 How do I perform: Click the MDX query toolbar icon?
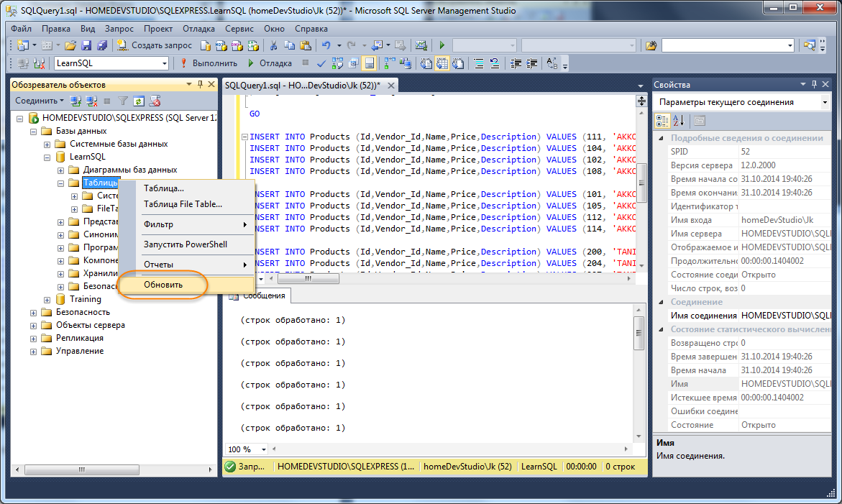pos(221,45)
